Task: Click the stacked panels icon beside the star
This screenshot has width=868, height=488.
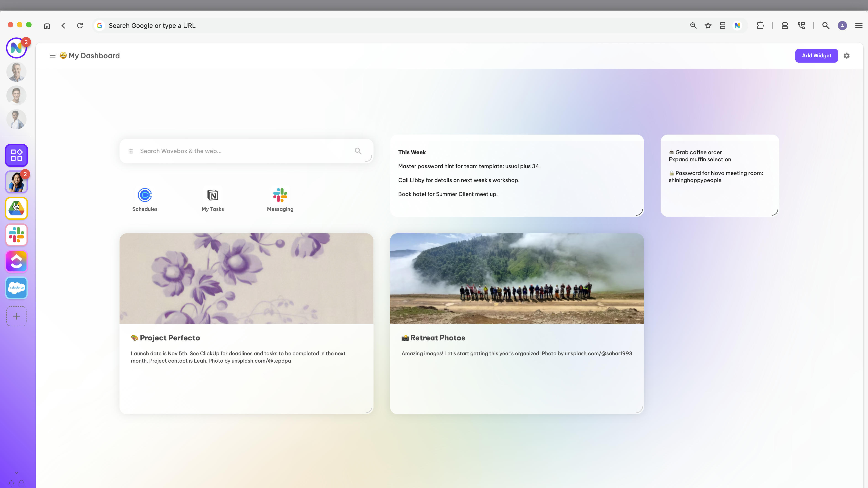Action: (x=722, y=26)
